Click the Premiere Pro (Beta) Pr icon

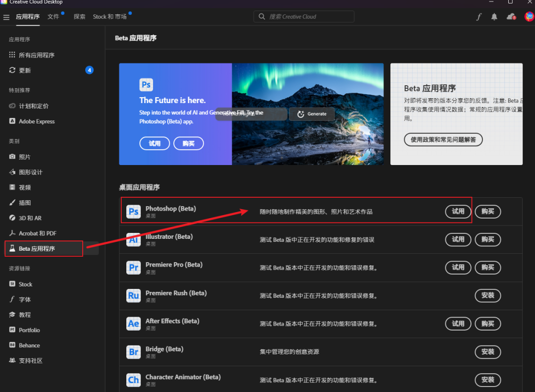(133, 268)
